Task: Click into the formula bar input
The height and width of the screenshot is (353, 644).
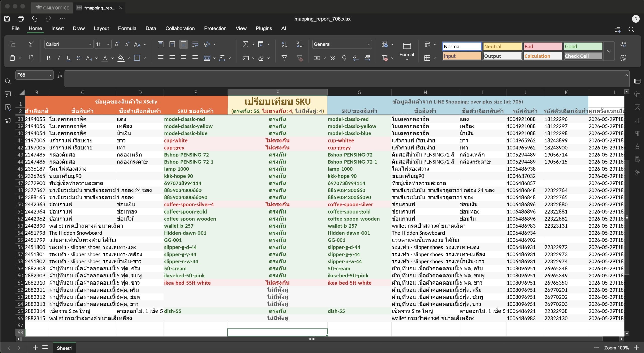Action: click(x=345, y=79)
